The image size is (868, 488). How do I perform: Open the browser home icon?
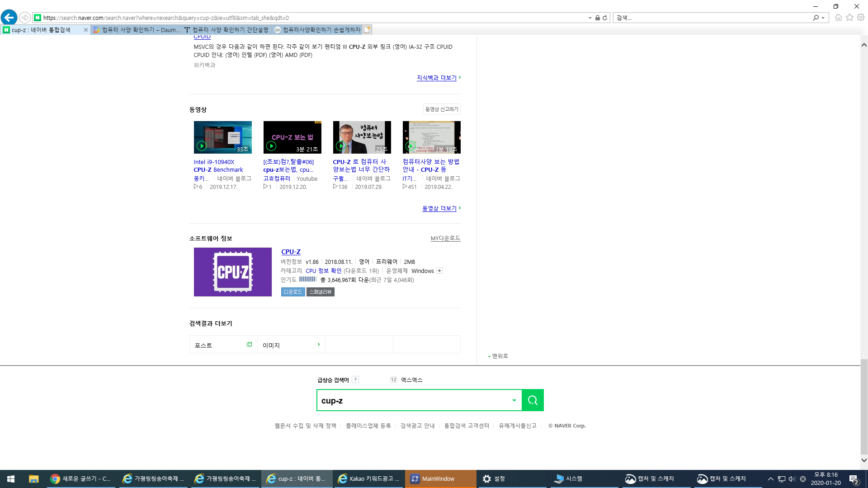tap(838, 18)
